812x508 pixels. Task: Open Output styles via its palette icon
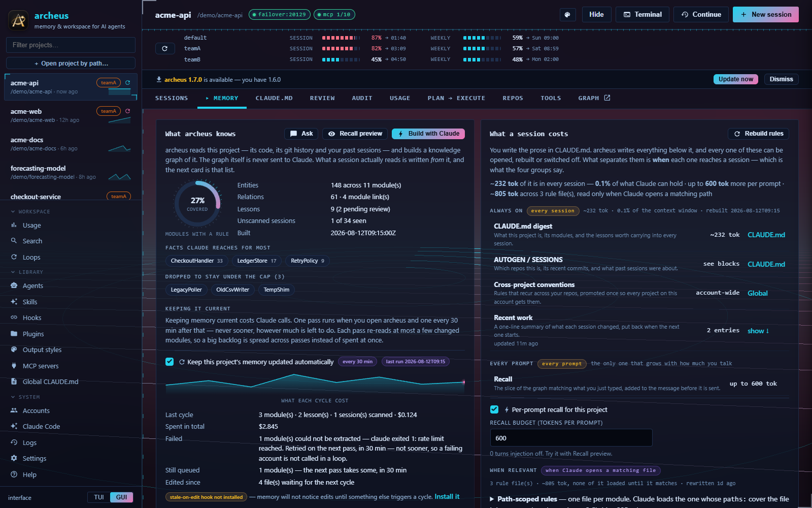tap(14, 350)
